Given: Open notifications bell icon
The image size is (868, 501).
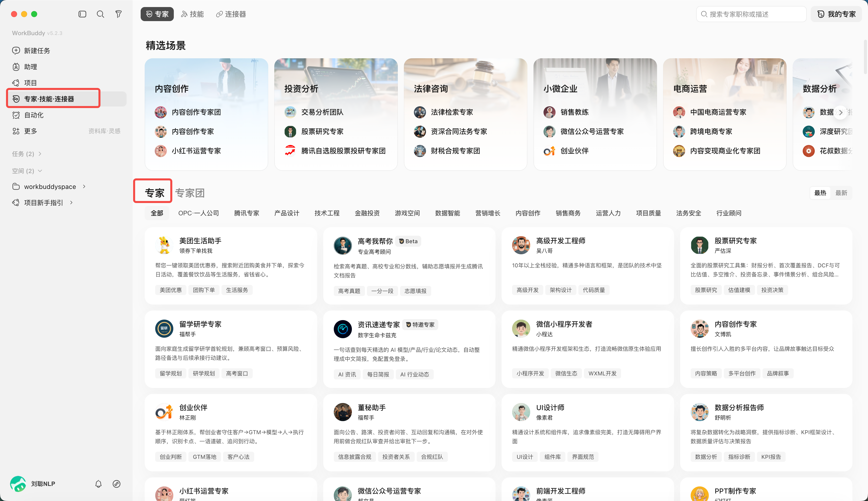Looking at the screenshot, I should (98, 484).
